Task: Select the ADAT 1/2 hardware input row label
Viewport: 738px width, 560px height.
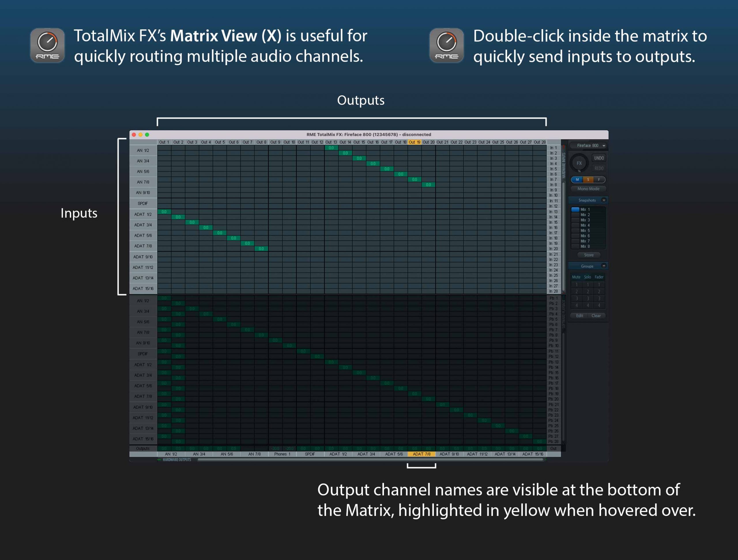Action: tap(143, 214)
